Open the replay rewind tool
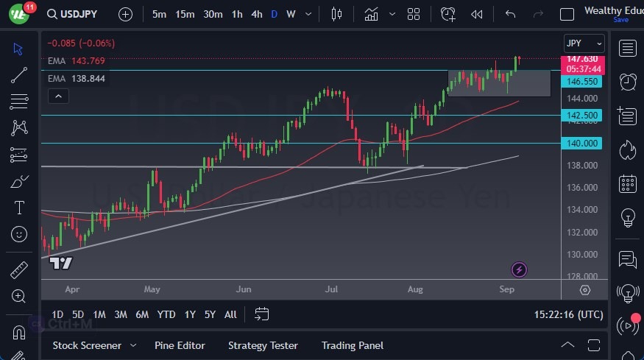The width and height of the screenshot is (644, 360). pos(477,14)
